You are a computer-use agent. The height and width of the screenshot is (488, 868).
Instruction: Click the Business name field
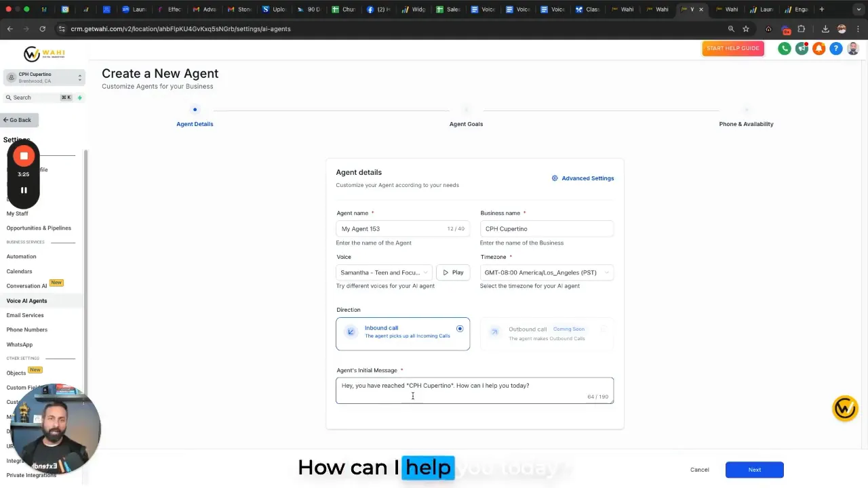(547, 229)
